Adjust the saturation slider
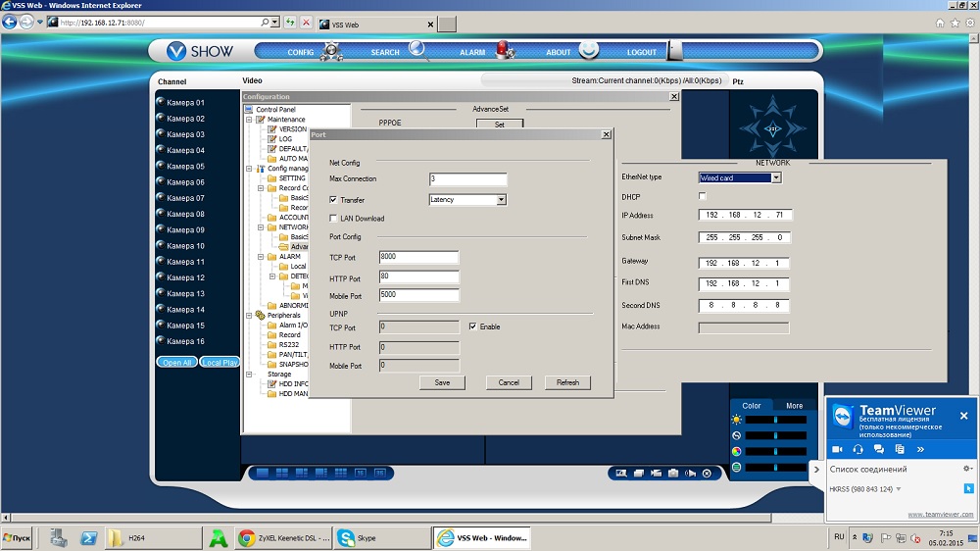980x551 pixels. [775, 452]
